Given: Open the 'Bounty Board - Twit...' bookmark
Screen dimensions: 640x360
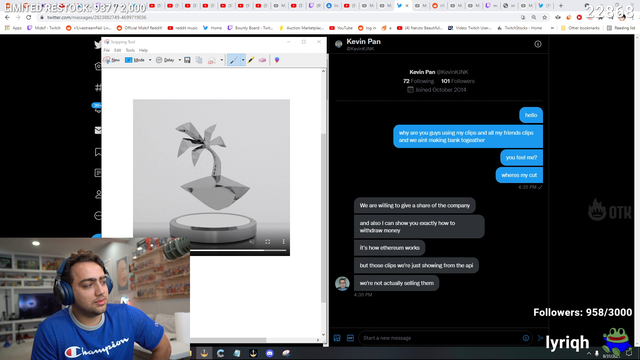Looking at the screenshot, I should pos(250,28).
